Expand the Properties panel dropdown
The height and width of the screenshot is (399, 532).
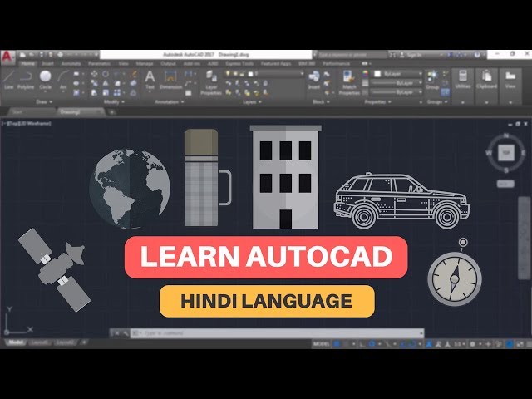pos(377,101)
